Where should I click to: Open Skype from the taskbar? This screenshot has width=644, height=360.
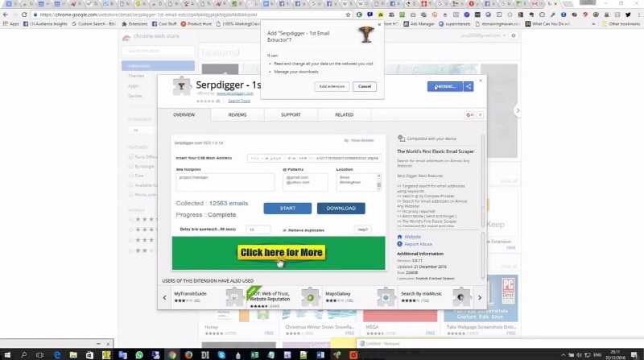pyautogui.click(x=221, y=354)
